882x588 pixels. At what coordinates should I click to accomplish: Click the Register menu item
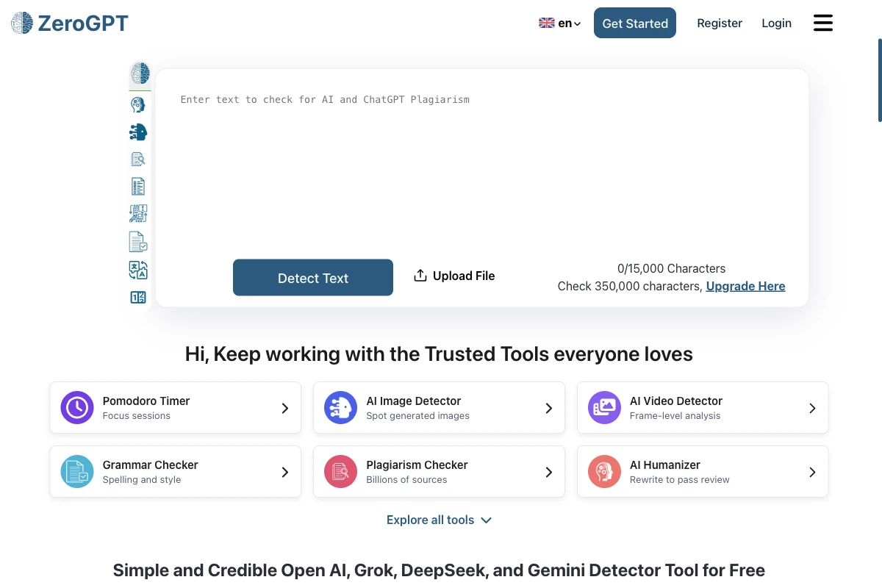pyautogui.click(x=720, y=23)
